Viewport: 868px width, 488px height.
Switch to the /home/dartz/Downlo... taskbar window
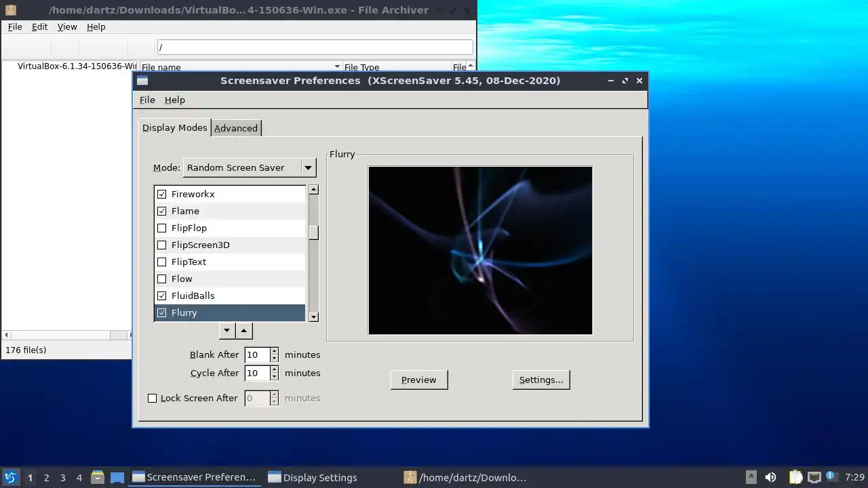[465, 477]
